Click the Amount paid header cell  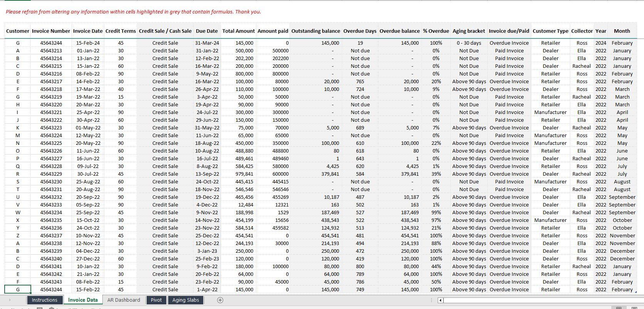coord(273,31)
